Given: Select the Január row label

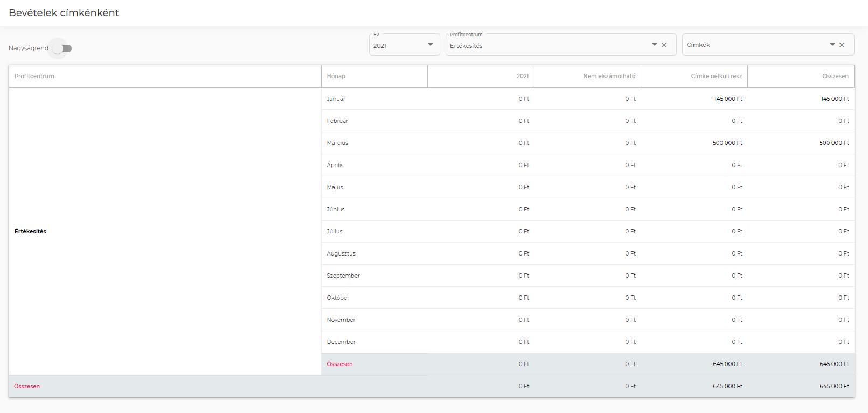Looking at the screenshot, I should pos(336,99).
